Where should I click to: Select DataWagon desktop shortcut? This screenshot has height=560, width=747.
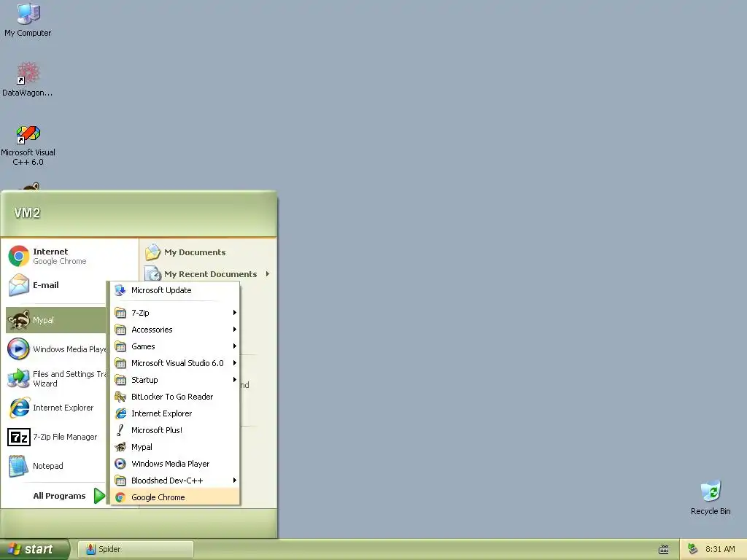point(28,79)
